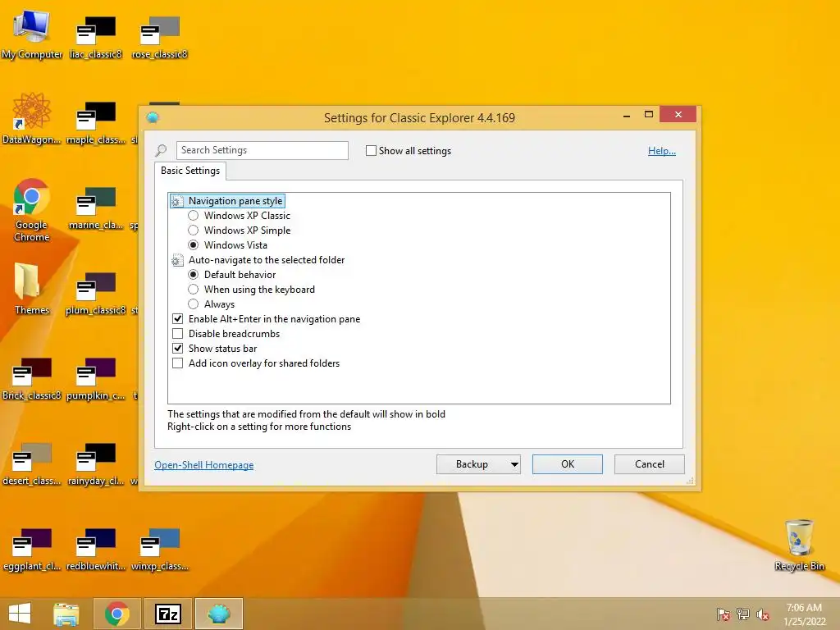Image resolution: width=840 pixels, height=630 pixels.
Task: Maximize the Classic Explorer settings window
Action: (x=649, y=115)
